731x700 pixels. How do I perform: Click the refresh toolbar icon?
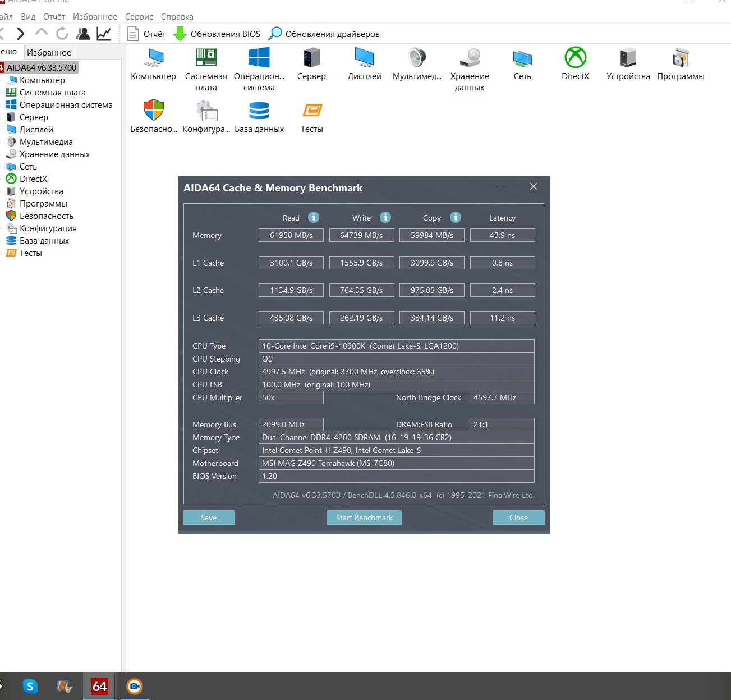coord(62,34)
